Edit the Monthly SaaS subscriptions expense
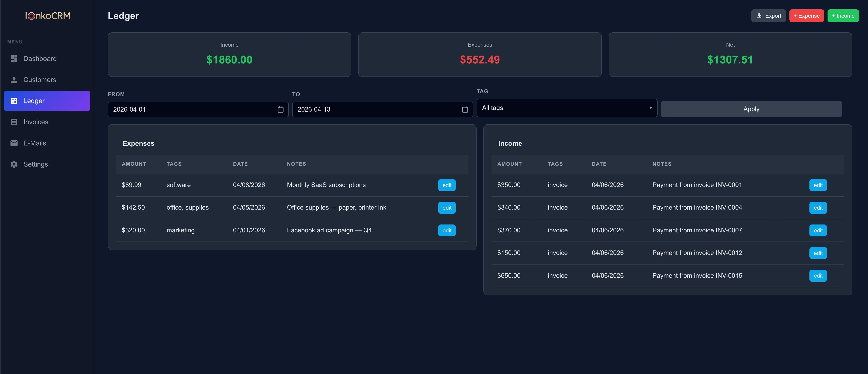The width and height of the screenshot is (868, 374). coord(447,185)
